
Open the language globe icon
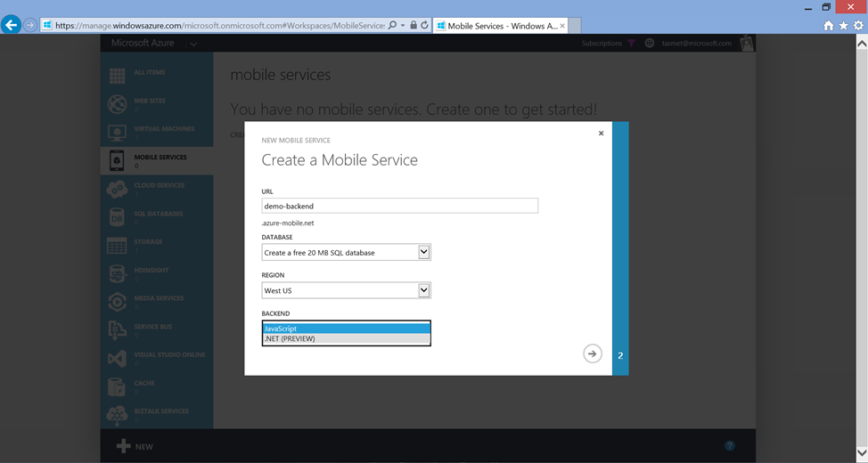click(x=650, y=43)
